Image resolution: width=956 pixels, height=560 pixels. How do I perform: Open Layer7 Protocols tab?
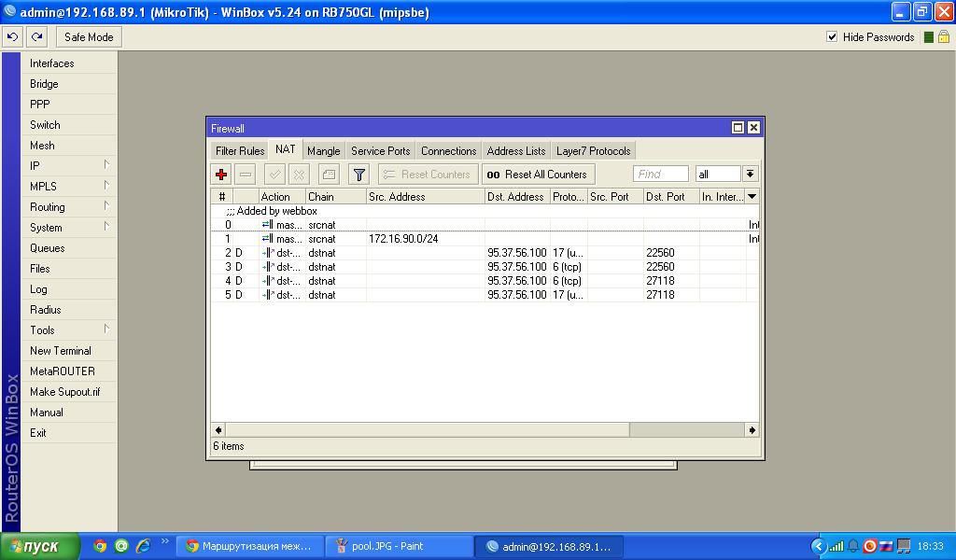click(593, 151)
